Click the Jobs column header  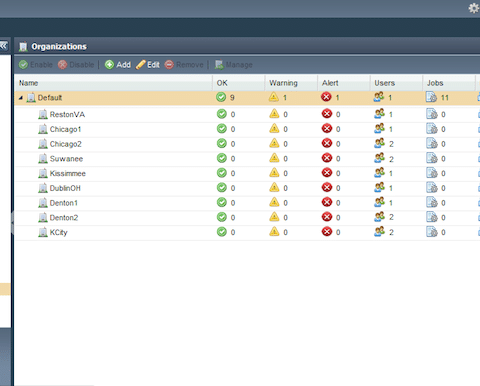pos(449,83)
